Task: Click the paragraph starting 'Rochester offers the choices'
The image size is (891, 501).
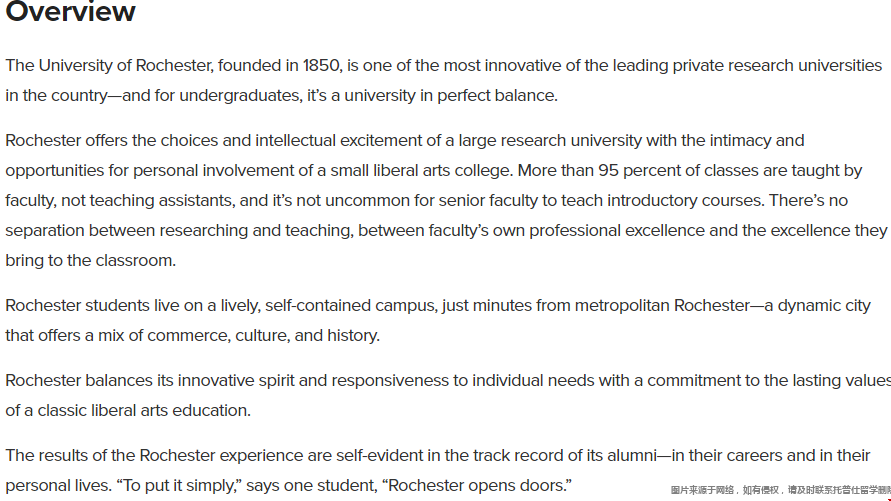Action: click(x=447, y=201)
